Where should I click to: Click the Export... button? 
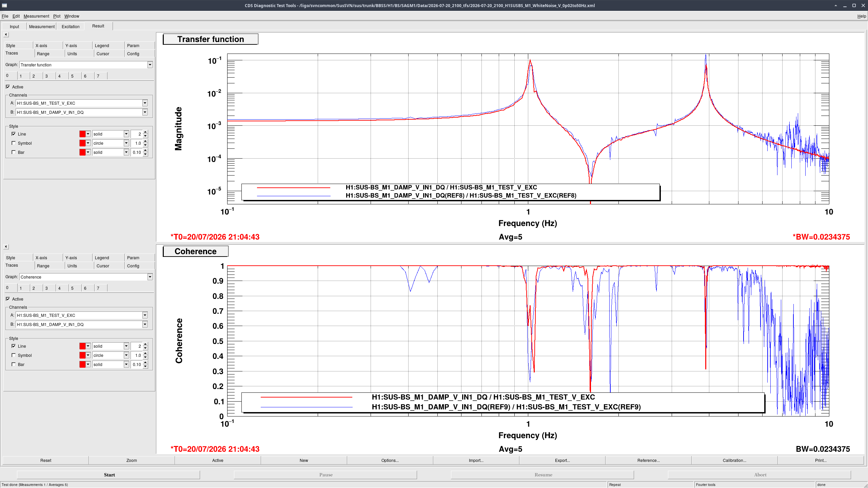[562, 460]
